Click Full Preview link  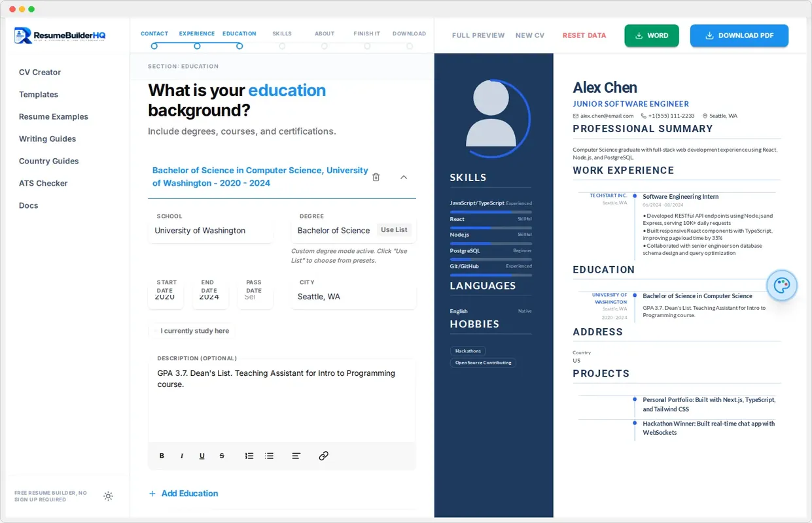pyautogui.click(x=478, y=35)
